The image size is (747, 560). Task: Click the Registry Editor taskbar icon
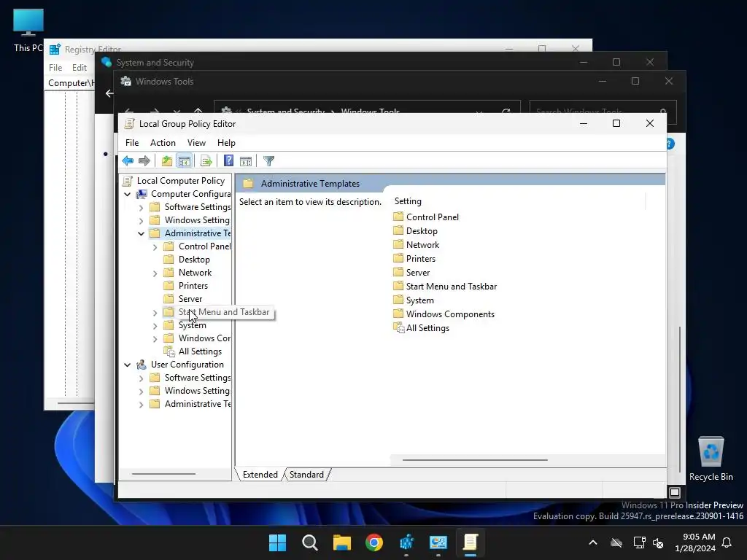[x=406, y=542]
